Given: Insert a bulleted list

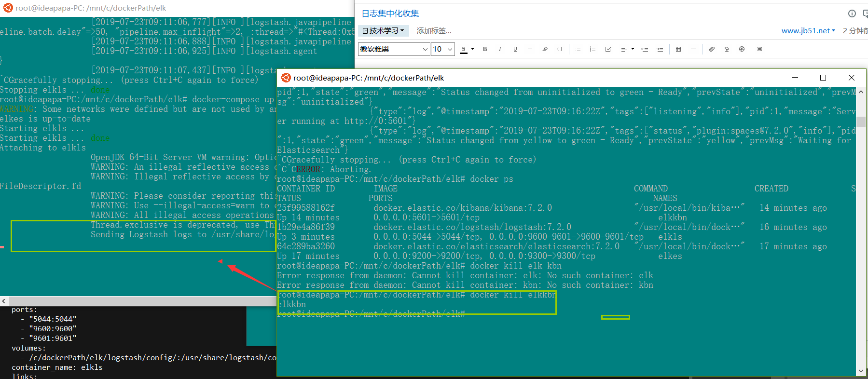Looking at the screenshot, I should 578,49.
